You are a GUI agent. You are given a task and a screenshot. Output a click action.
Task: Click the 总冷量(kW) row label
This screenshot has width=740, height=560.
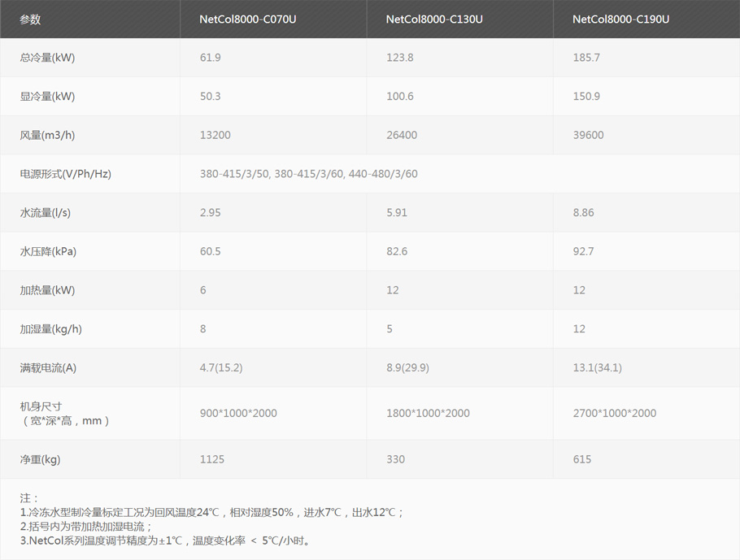(x=47, y=58)
